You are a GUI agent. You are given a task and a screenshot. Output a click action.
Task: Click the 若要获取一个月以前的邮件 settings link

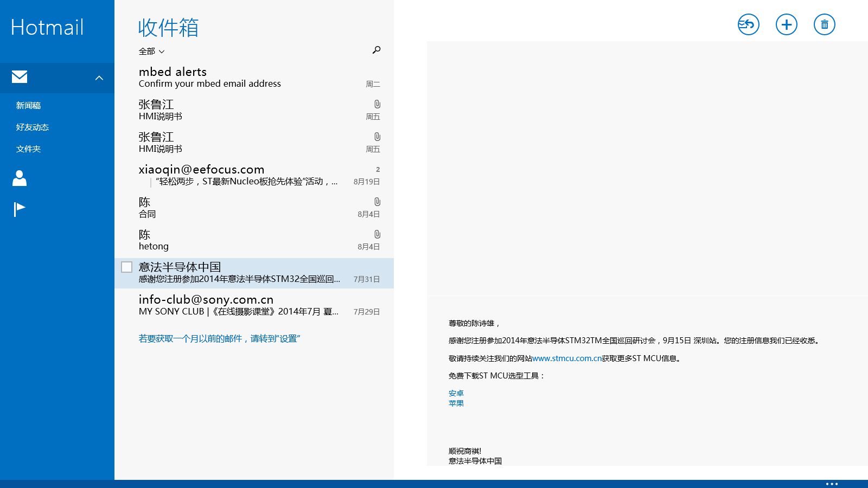point(219,339)
